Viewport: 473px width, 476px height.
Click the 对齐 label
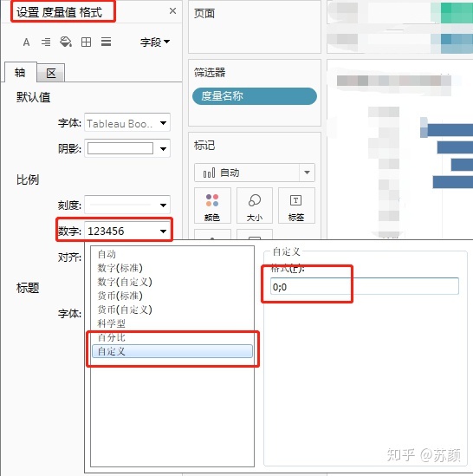69,258
